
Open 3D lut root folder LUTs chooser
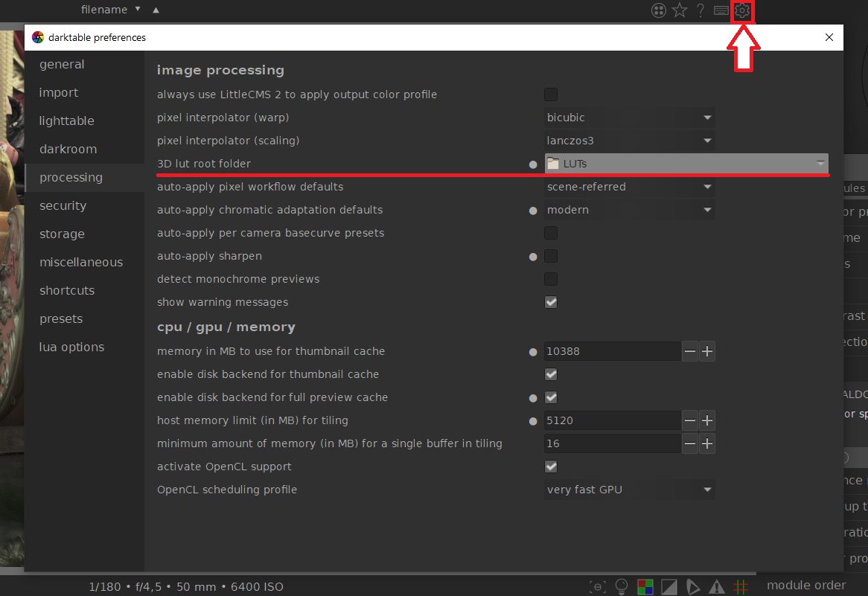[686, 163]
